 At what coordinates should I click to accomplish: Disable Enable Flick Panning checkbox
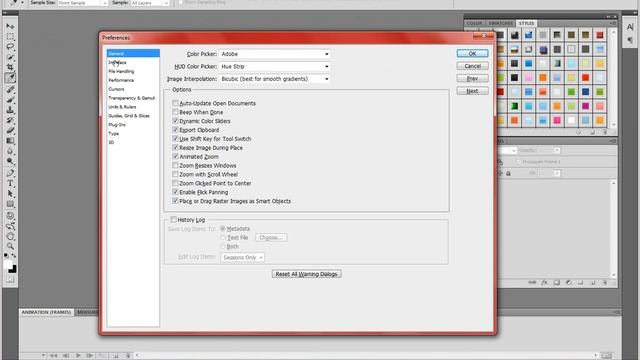tap(175, 192)
